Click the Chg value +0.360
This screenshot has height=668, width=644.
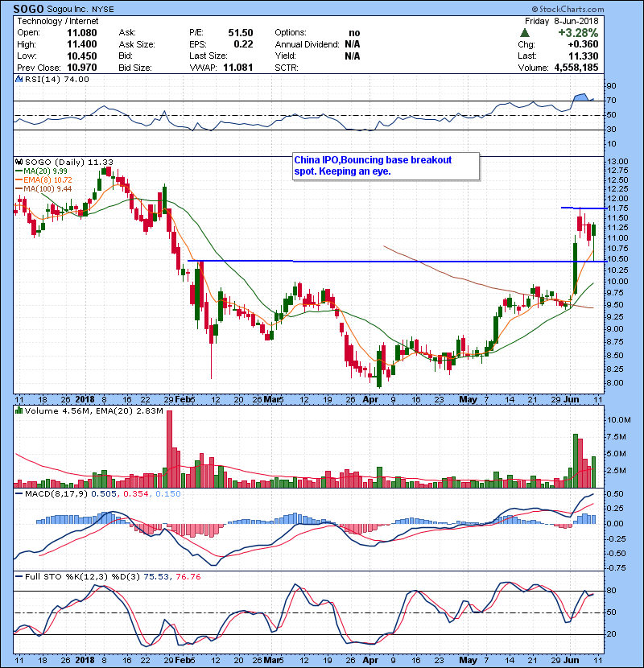(583, 44)
